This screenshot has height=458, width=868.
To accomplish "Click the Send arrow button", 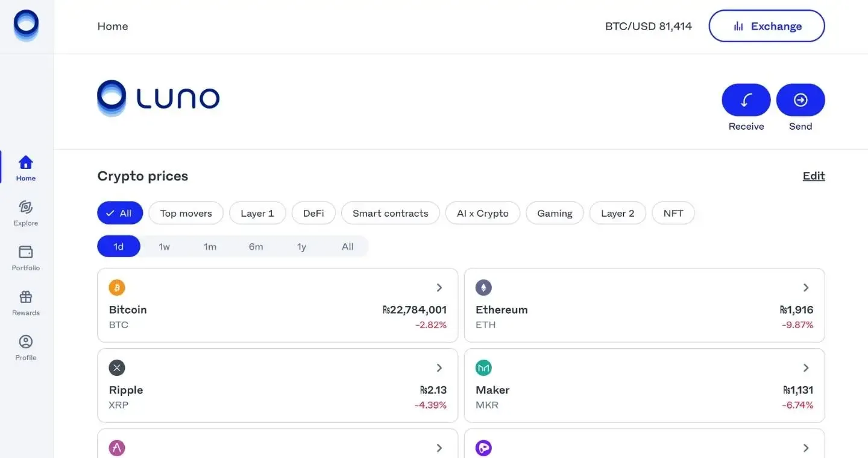I will point(800,100).
